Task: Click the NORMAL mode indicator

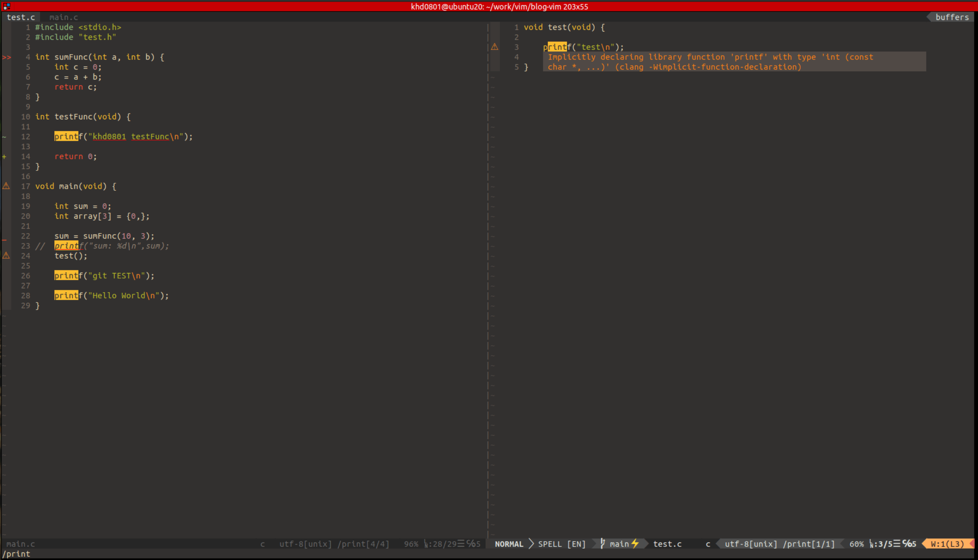Action: tap(509, 544)
